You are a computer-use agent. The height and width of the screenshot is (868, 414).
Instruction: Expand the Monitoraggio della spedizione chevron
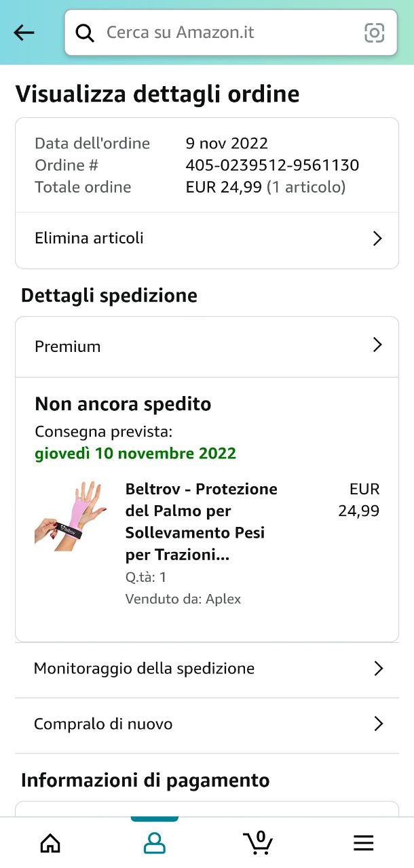pos(379,669)
